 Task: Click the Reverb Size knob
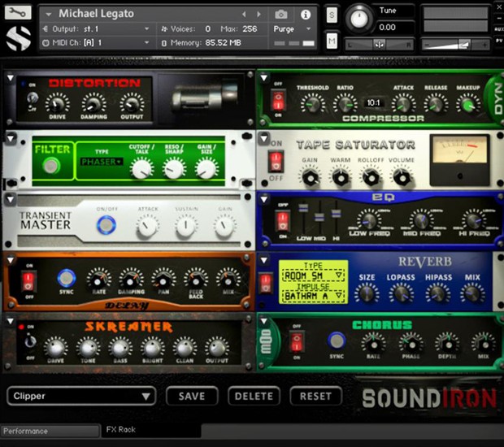(x=367, y=295)
